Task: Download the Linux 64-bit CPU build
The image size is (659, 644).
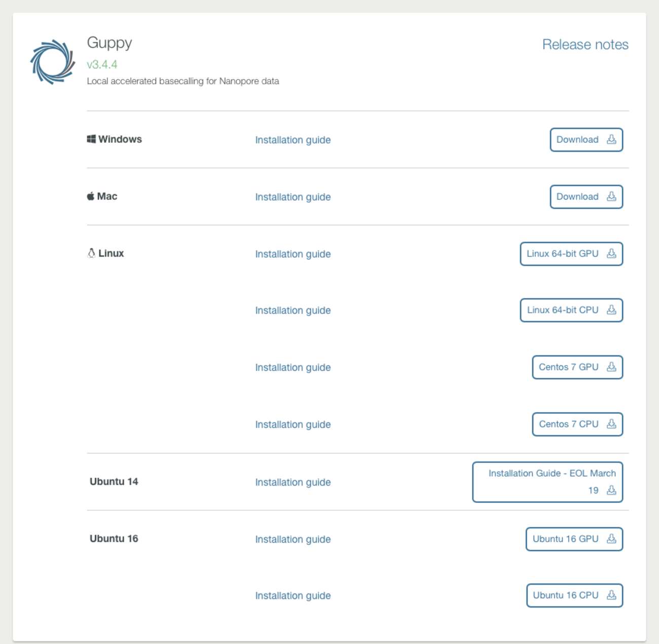Action: (x=571, y=310)
